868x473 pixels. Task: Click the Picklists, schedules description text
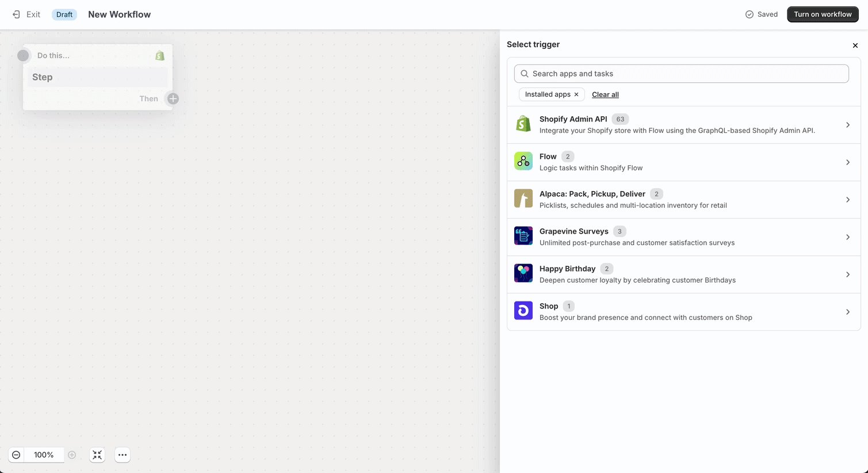(633, 205)
